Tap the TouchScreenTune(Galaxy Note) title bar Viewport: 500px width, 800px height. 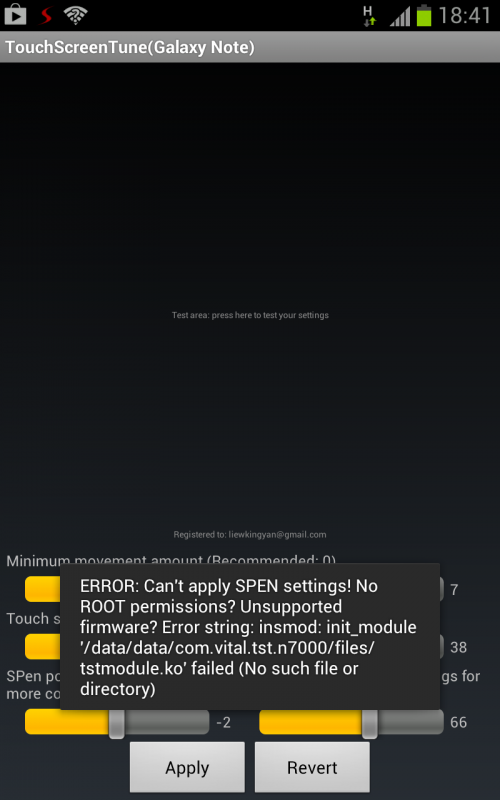pyautogui.click(x=250, y=47)
